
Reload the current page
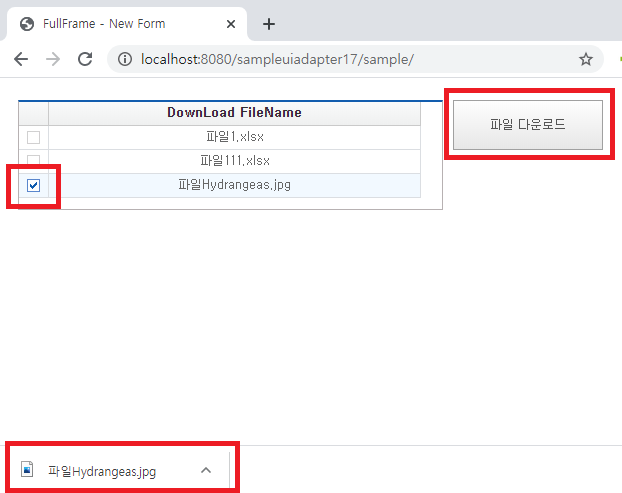85,59
